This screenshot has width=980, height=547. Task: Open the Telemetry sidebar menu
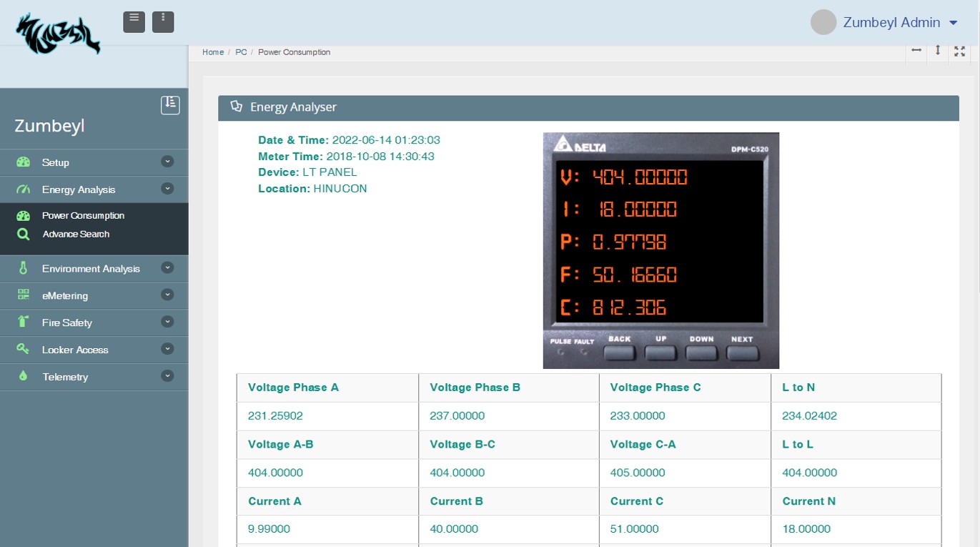coord(65,377)
